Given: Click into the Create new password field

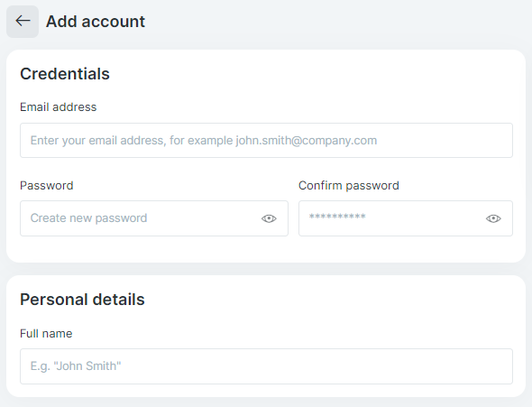Looking at the screenshot, I should tap(154, 218).
